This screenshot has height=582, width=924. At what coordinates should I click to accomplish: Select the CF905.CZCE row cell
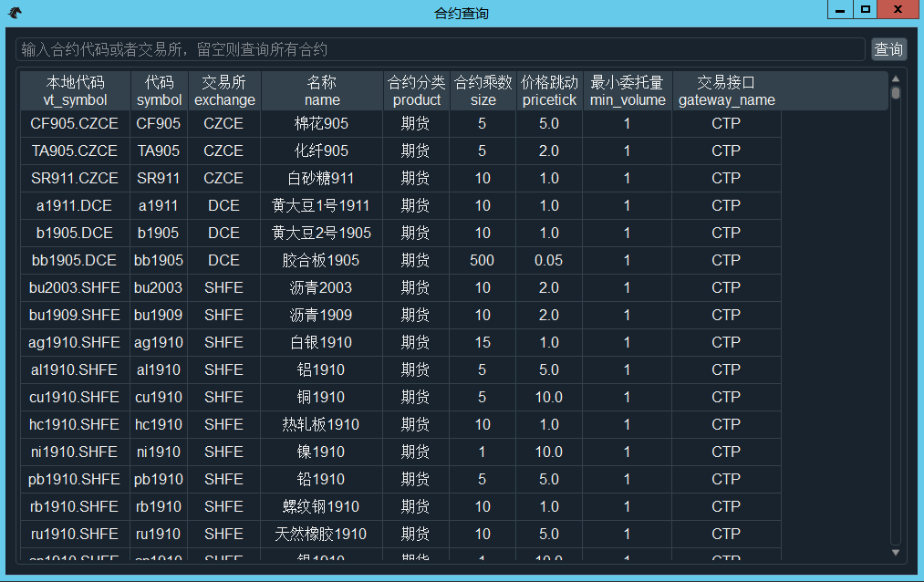click(75, 123)
